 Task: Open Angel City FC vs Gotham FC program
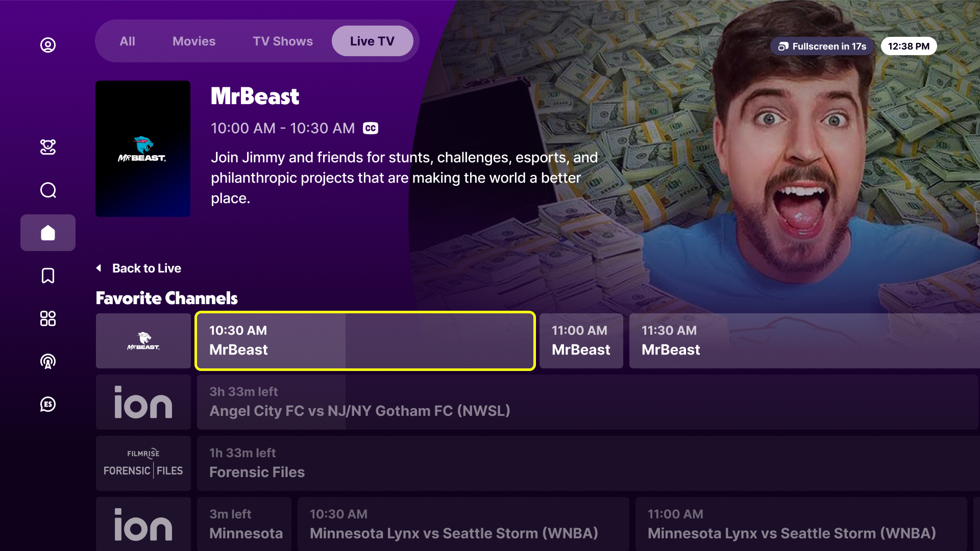coord(587,402)
